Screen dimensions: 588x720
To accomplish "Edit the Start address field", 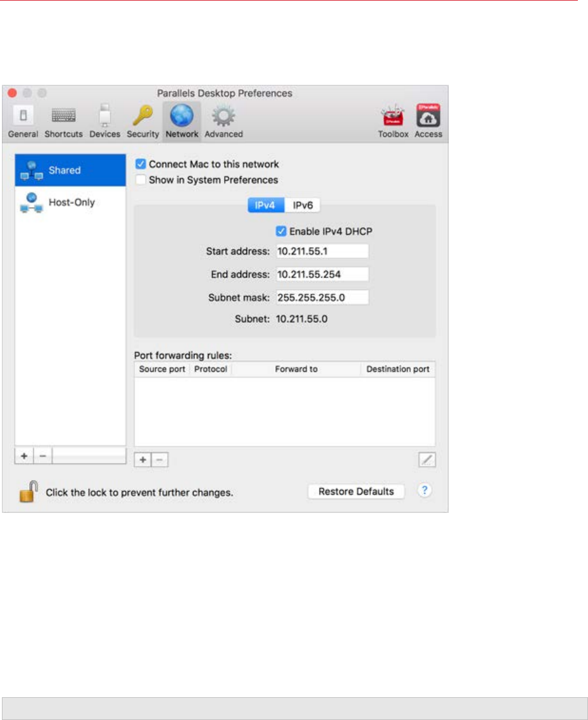I will 322,251.
